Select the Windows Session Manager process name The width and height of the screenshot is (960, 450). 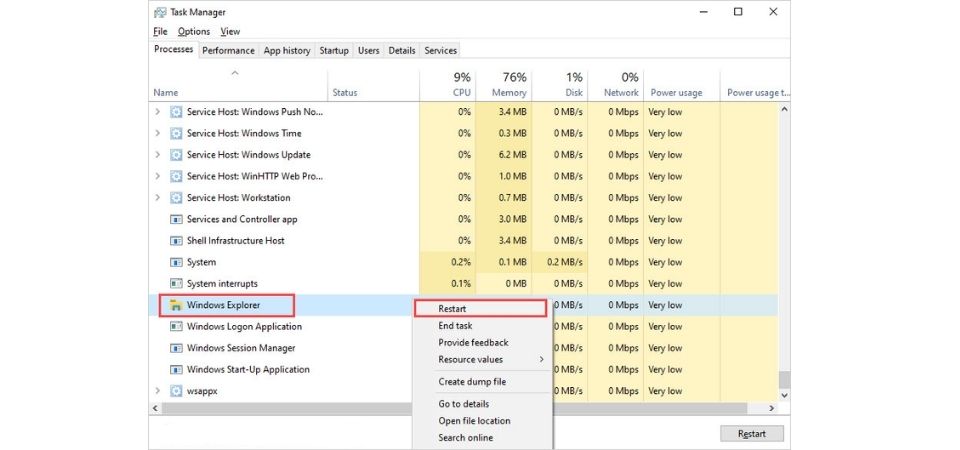pos(241,348)
